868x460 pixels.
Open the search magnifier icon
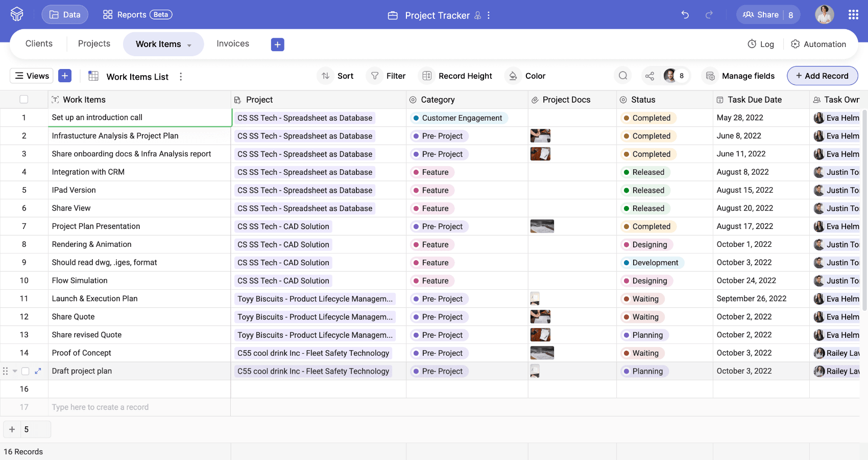(x=622, y=76)
